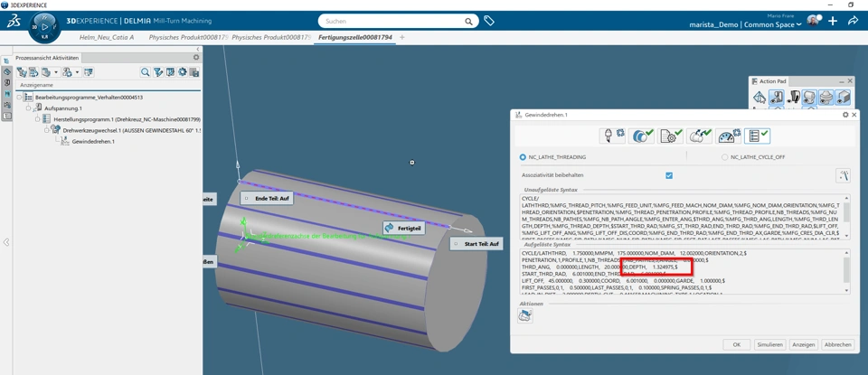Click the first Action Pad geometry icon
The height and width of the screenshot is (375, 868).
coord(760,98)
